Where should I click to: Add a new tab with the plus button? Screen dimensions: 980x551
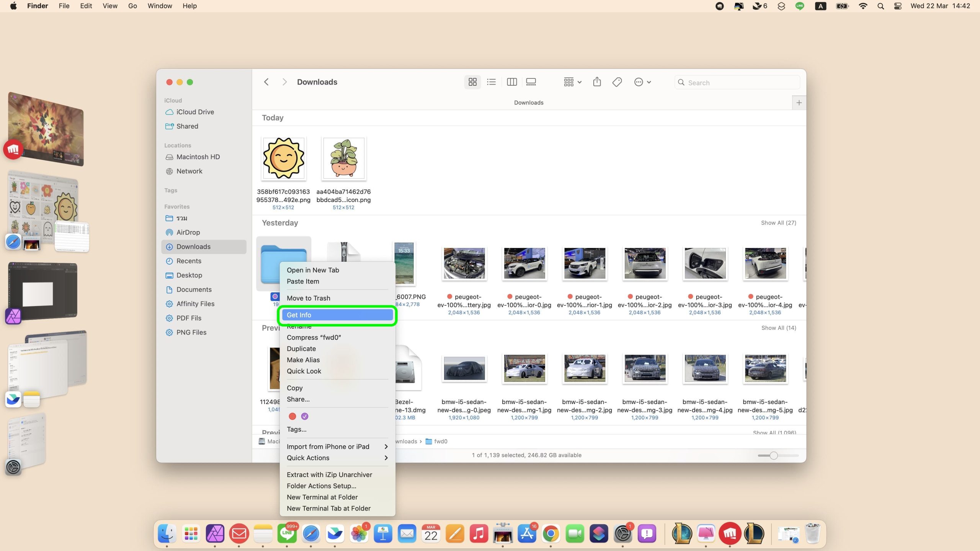[x=799, y=103]
